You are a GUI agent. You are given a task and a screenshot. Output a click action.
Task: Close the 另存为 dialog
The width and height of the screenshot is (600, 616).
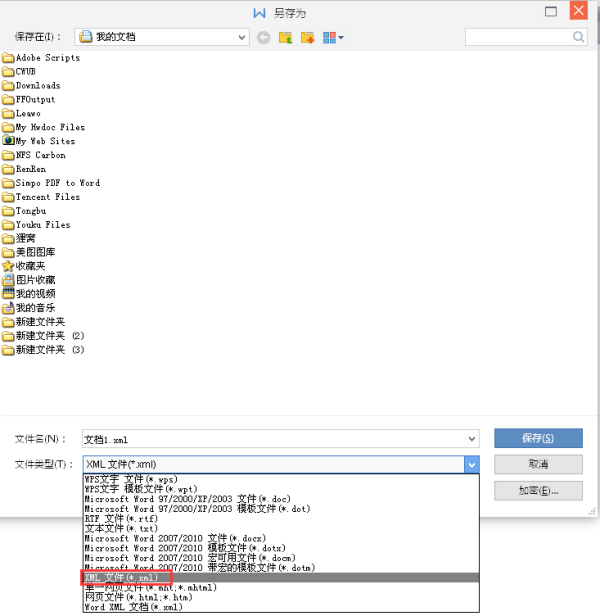tap(579, 10)
